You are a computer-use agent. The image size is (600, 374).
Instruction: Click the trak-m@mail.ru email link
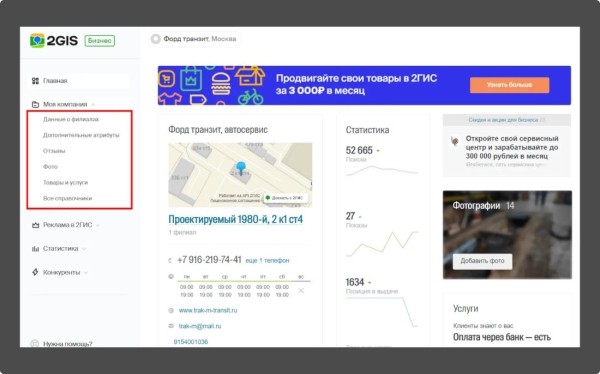[x=200, y=326]
